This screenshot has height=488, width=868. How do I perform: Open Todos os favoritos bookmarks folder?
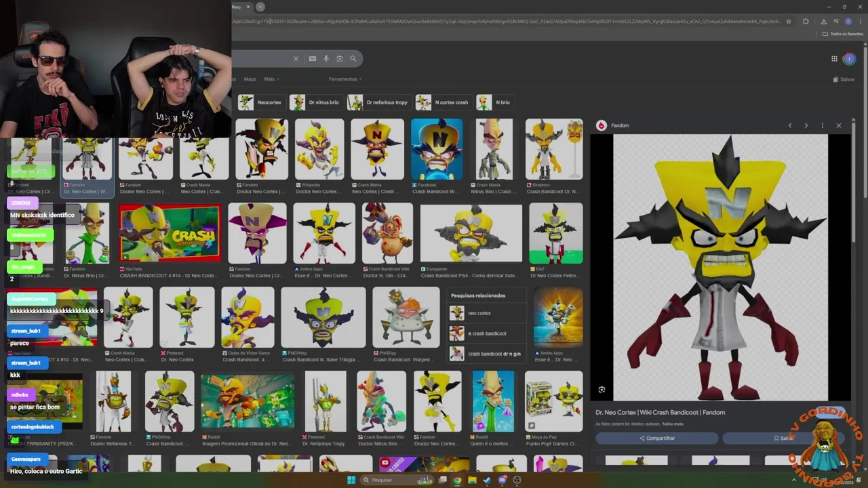843,34
